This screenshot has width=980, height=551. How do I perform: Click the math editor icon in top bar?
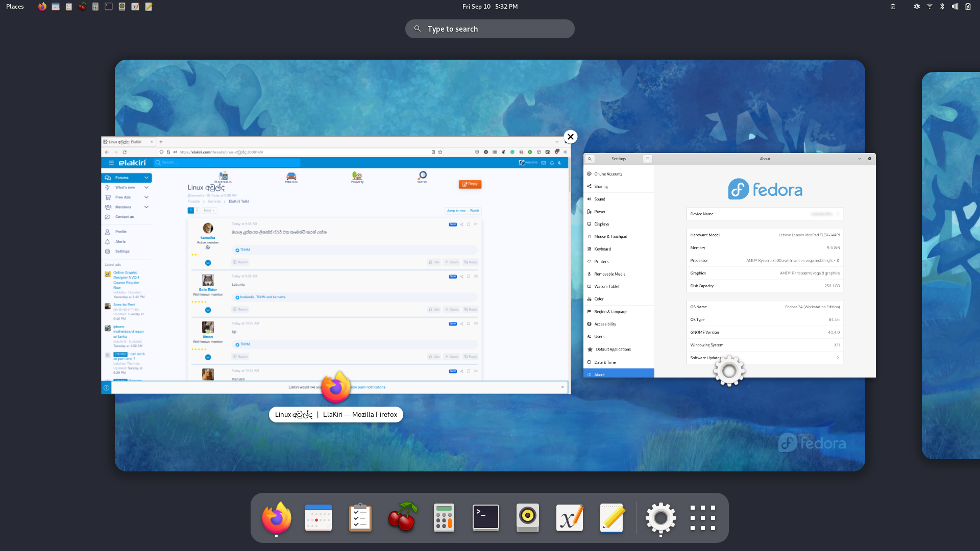click(135, 7)
